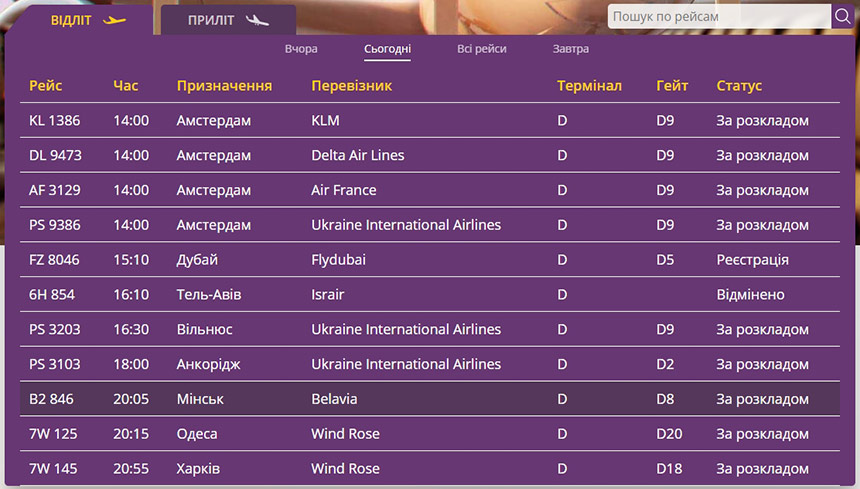The image size is (860, 489).
Task: Click Wind Rose in the Харків row
Action: (345, 469)
